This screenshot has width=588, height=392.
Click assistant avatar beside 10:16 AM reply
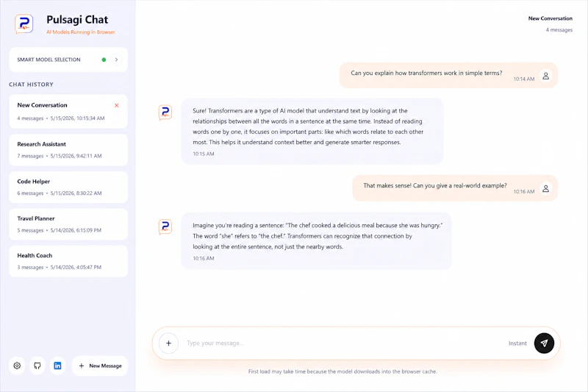click(165, 227)
